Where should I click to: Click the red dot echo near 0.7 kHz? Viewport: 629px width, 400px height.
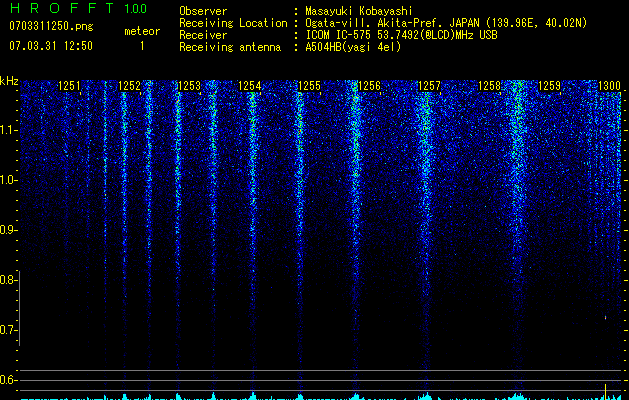(x=605, y=318)
